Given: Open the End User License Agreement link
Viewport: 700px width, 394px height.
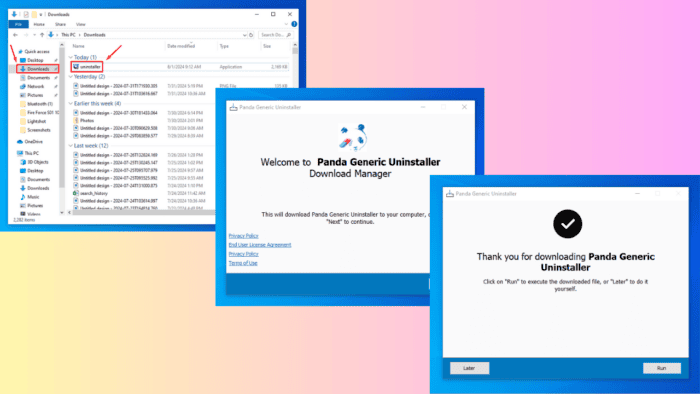Looking at the screenshot, I should [x=260, y=245].
